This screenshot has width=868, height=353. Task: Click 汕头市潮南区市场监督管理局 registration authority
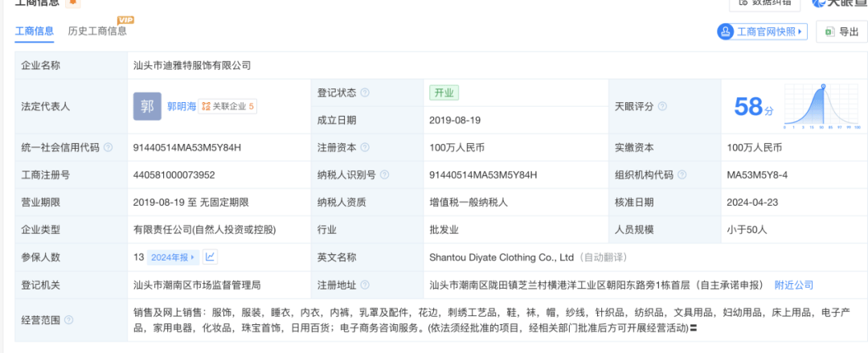[197, 285]
